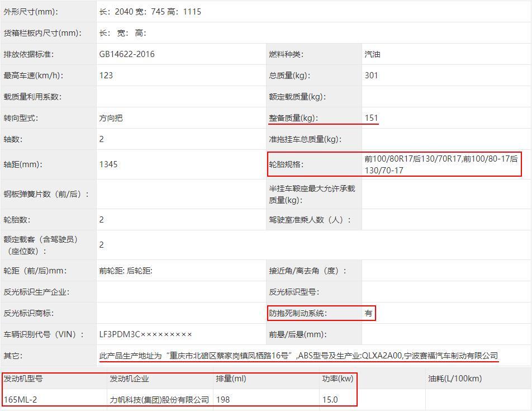The image size is (532, 411).
Task: Select the underlined 整备质量(kg) label
Action: click(293, 118)
